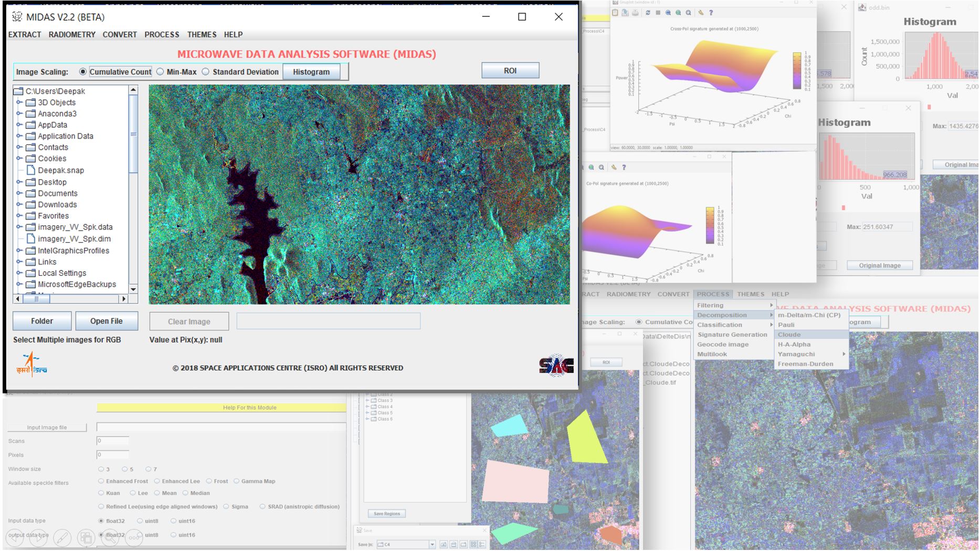
Task: Click the Folder button
Action: [x=42, y=321]
